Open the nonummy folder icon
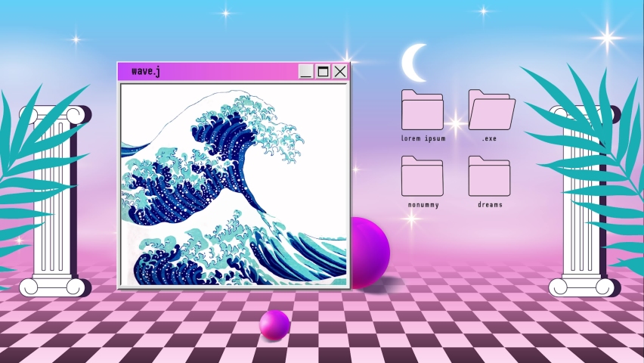644x363 pixels. click(422, 176)
